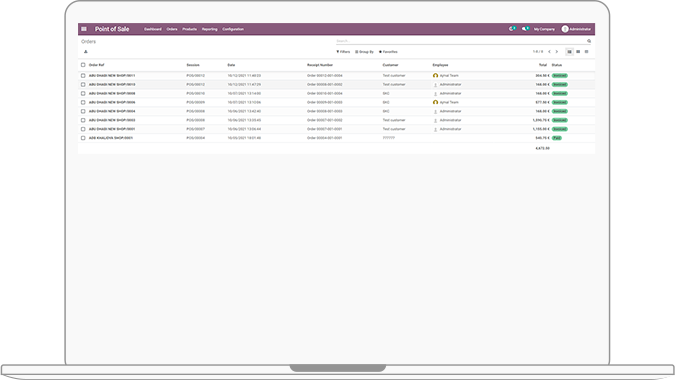The width and height of the screenshot is (675, 380).
Task: Open the Administrator user menu
Action: pyautogui.click(x=576, y=29)
